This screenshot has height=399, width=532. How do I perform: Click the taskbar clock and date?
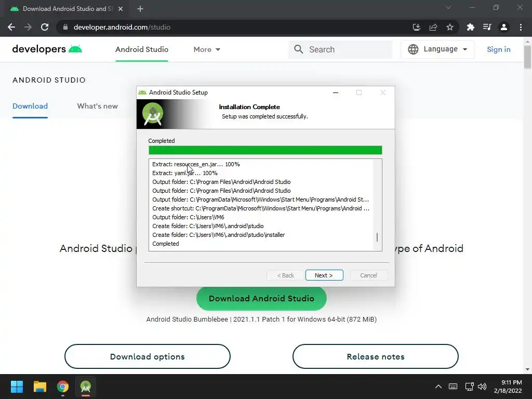508,387
